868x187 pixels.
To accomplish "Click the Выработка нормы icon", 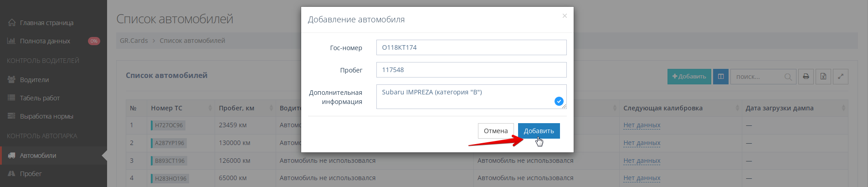I will click(x=11, y=116).
